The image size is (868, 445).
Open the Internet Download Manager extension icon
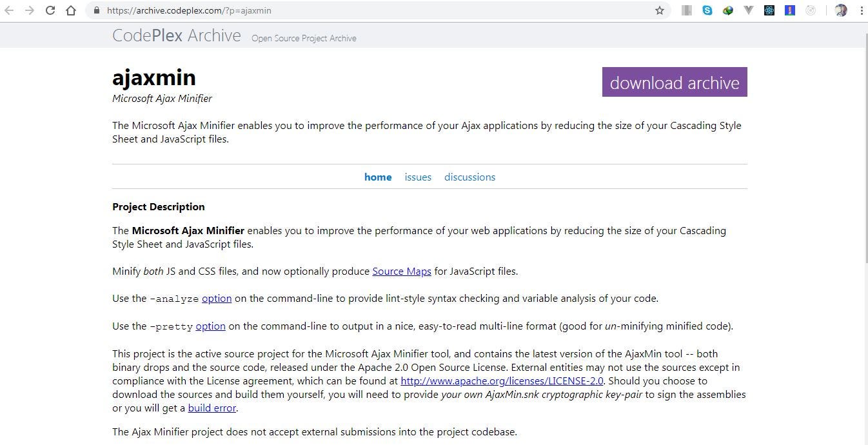[x=728, y=10]
